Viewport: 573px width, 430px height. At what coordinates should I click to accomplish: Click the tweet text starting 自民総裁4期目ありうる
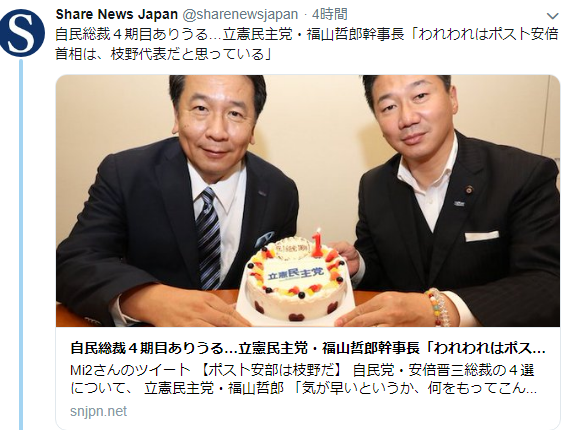click(x=307, y=35)
